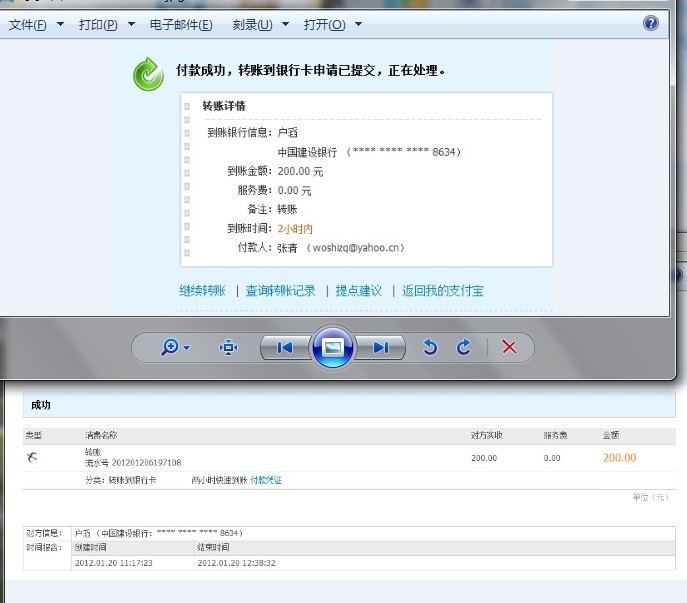The width and height of the screenshot is (687, 603).
Task: Click the 服务费 column header in table
Action: (x=555, y=435)
